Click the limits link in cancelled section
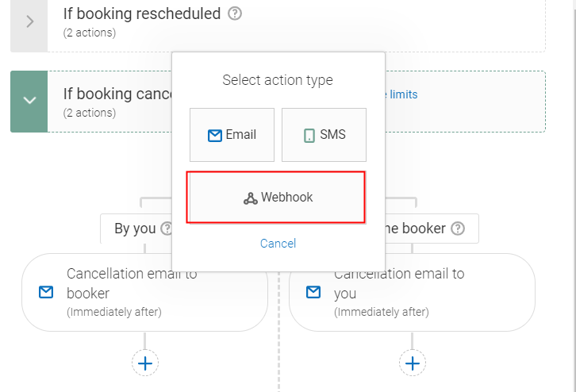 [x=402, y=94]
